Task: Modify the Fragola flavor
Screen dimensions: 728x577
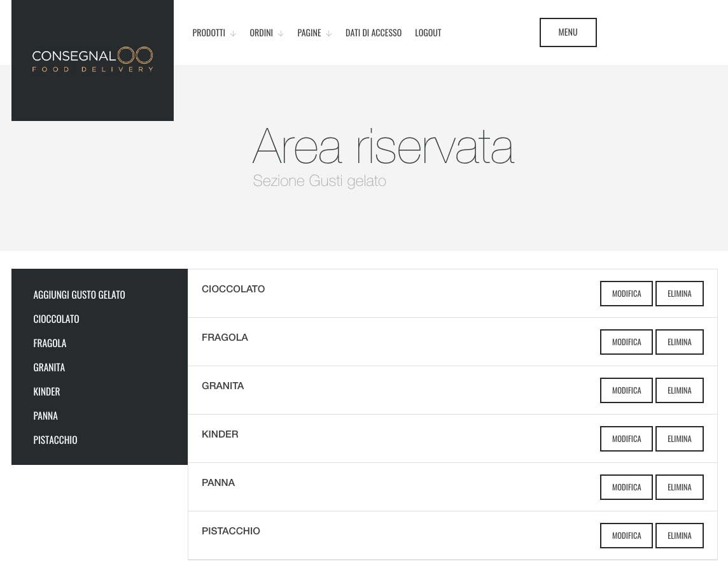Action: pos(626,342)
